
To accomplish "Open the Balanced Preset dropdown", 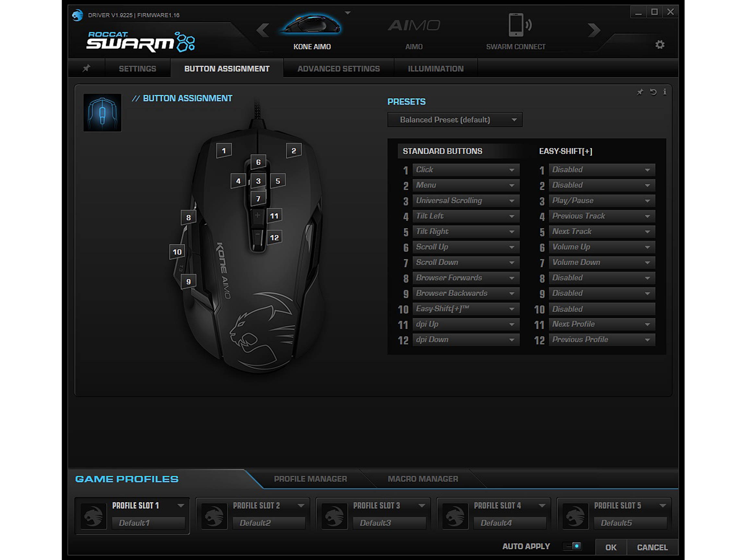I will coord(455,120).
